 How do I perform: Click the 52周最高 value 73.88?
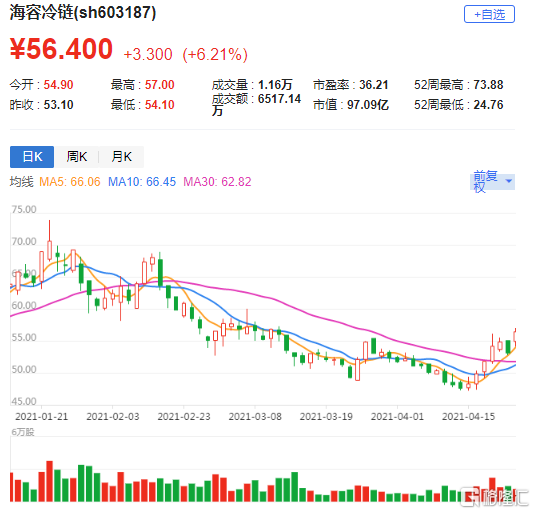pos(488,85)
